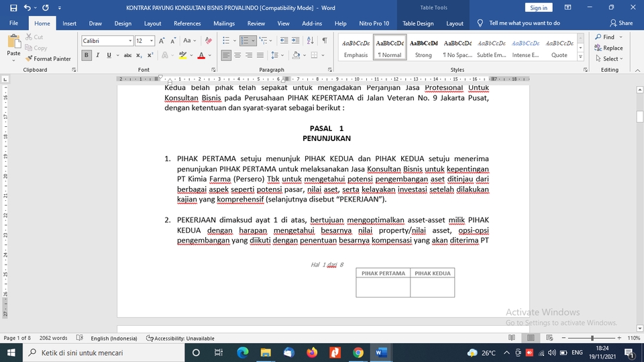This screenshot has height=362, width=644.
Task: Redo the last action
Action: pyautogui.click(x=46, y=8)
